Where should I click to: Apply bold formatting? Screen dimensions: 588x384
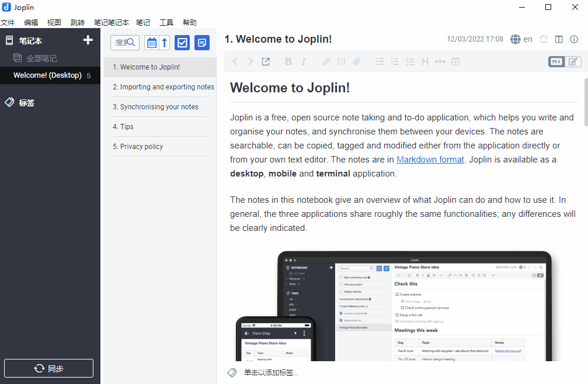click(288, 61)
